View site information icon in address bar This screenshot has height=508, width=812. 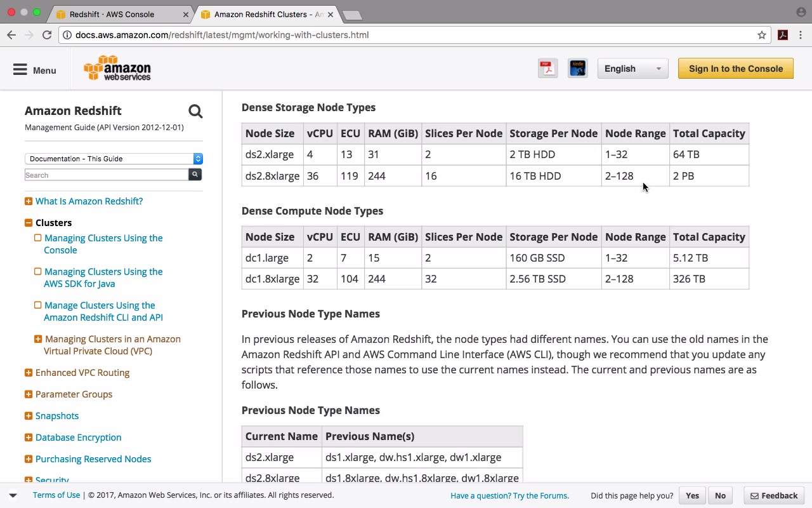pyautogui.click(x=67, y=35)
